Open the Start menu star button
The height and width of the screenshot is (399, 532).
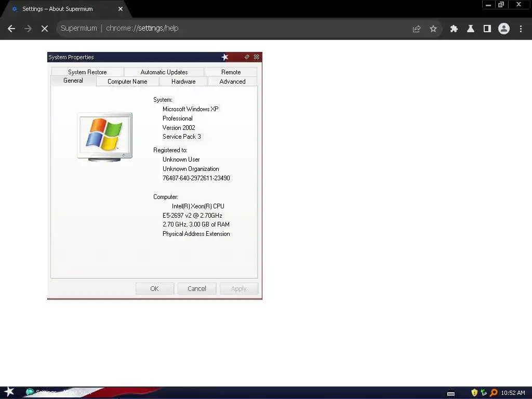9,392
